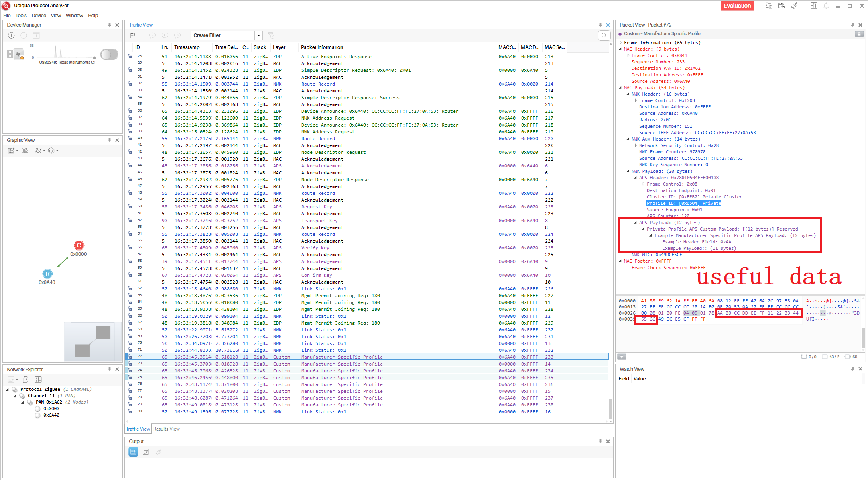Click the Traffic View search icon
The image size is (868, 480).
(x=604, y=35)
